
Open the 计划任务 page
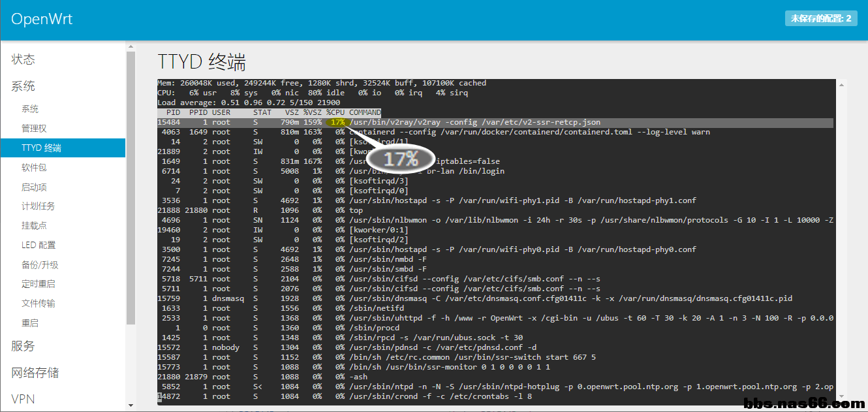(38, 206)
